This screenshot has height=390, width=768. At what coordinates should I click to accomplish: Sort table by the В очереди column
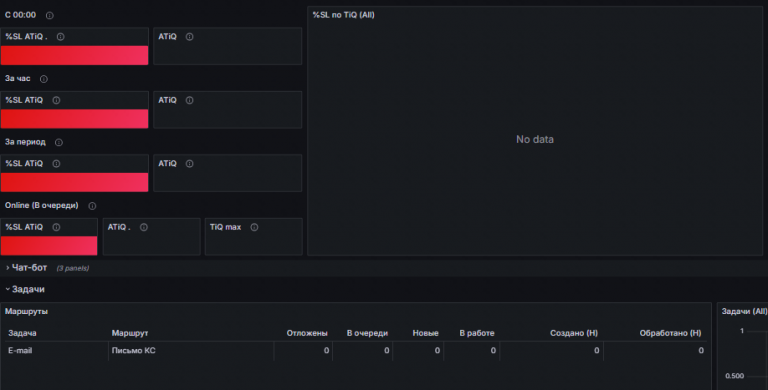[x=367, y=333]
